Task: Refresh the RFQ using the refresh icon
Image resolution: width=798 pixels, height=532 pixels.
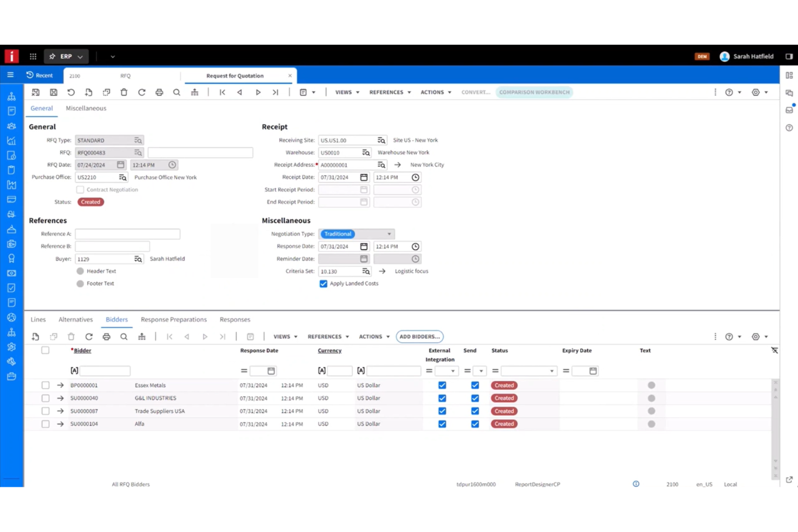Action: (142, 92)
